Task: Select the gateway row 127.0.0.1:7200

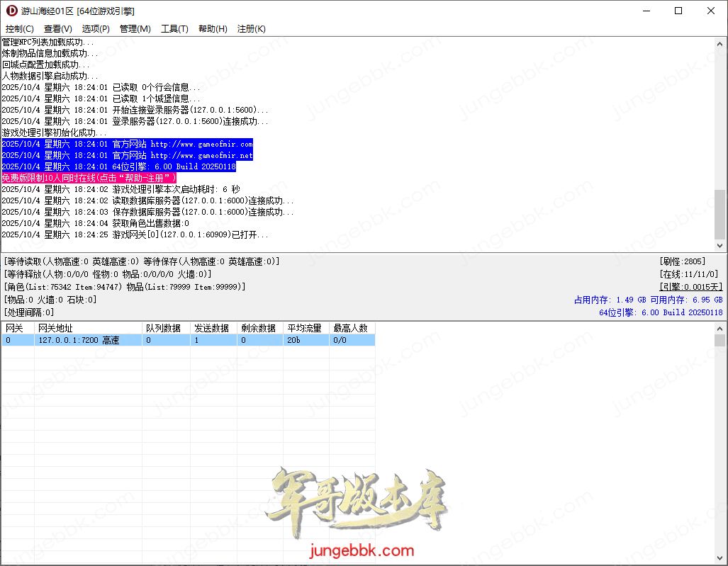Action: [79, 340]
